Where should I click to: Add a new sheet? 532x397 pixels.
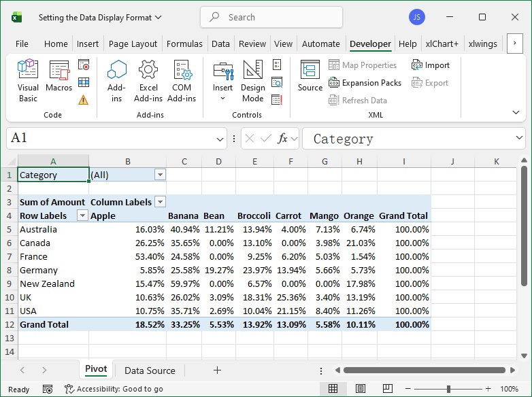tap(217, 370)
